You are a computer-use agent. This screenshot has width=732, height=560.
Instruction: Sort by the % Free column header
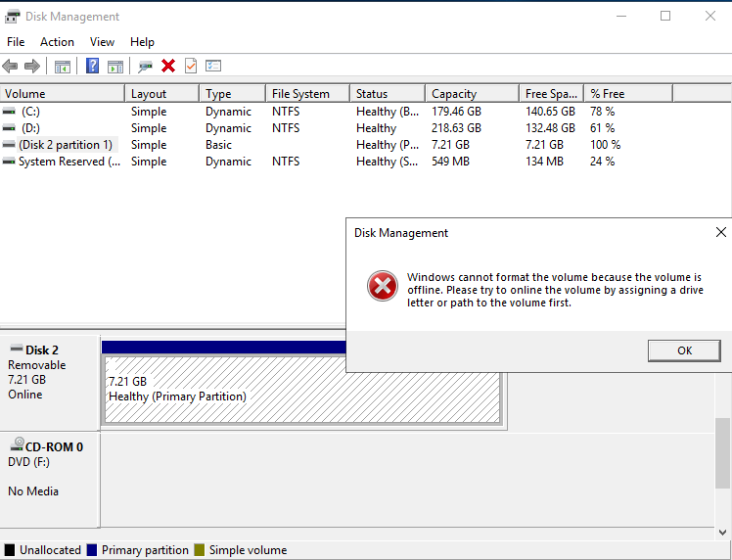628,93
